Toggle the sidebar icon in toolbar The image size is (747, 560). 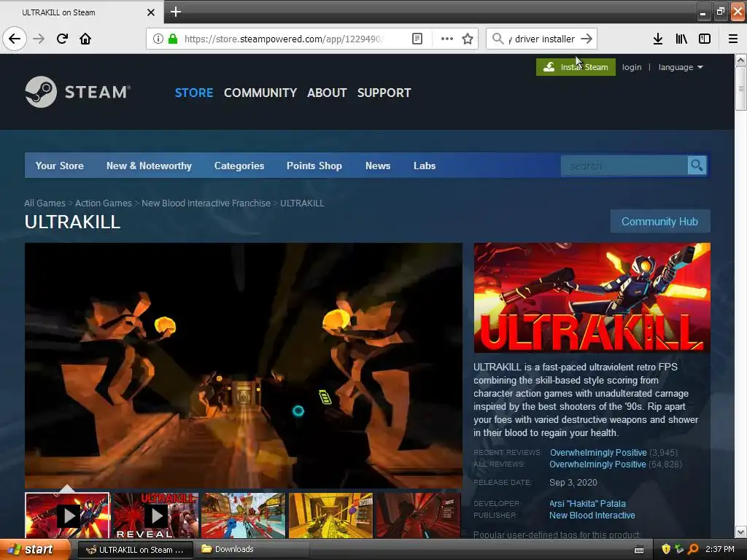(x=705, y=39)
